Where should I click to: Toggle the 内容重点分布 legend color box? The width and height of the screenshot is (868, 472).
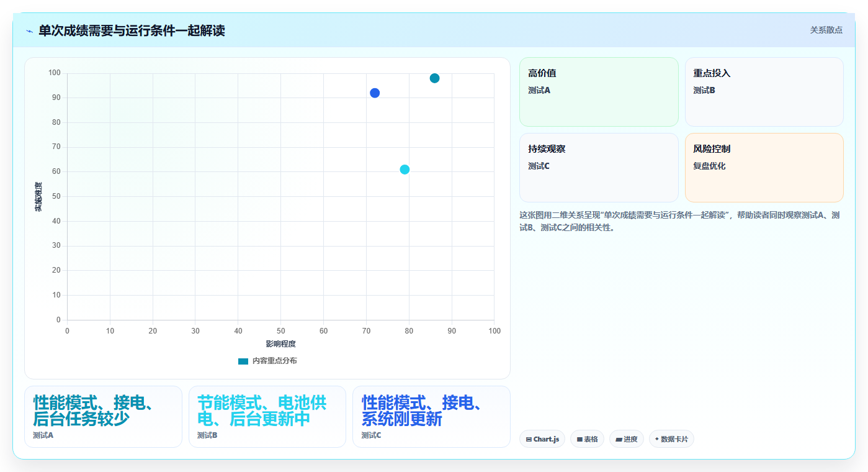[243, 361]
